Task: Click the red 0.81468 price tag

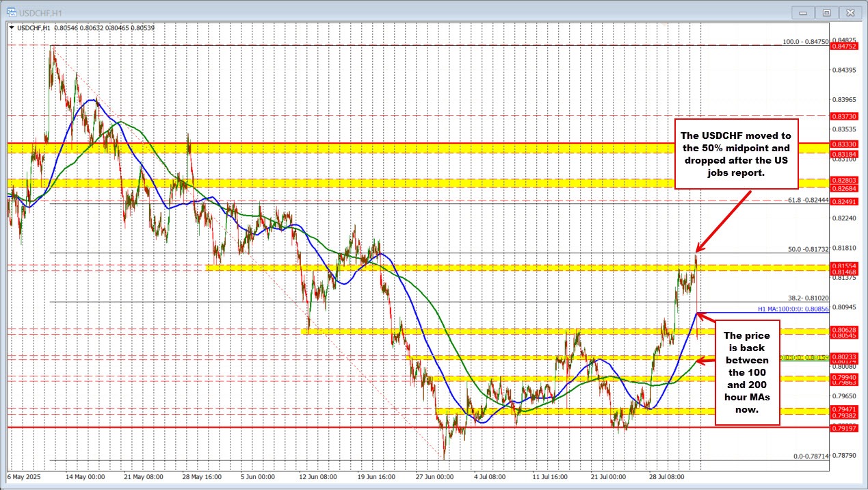Action: click(x=845, y=272)
